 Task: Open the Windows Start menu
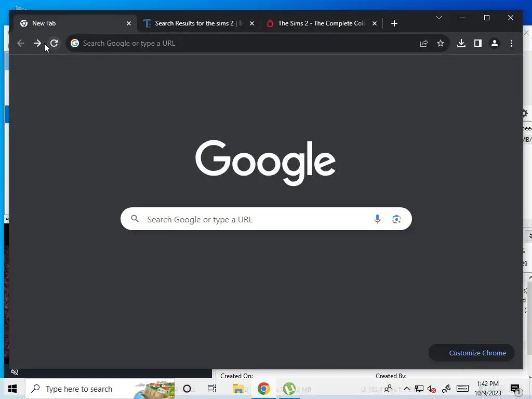pyautogui.click(x=12, y=389)
